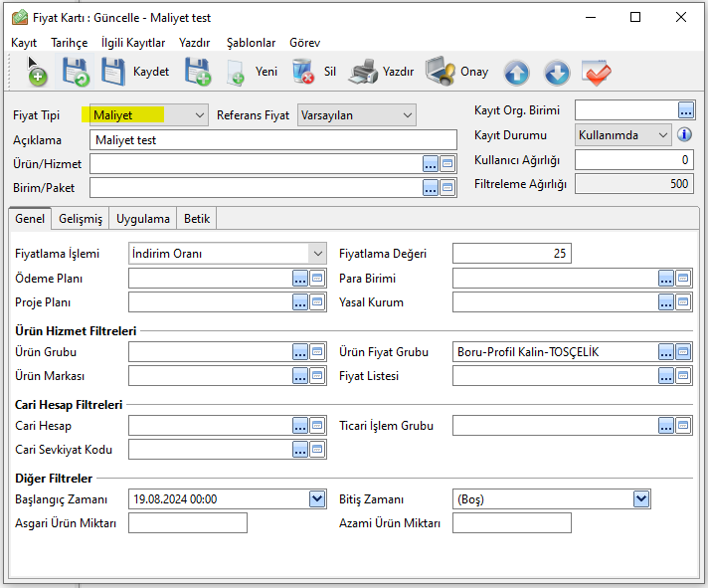Expand the Fiyat Tipi dropdown
The image size is (708, 588).
point(200,115)
